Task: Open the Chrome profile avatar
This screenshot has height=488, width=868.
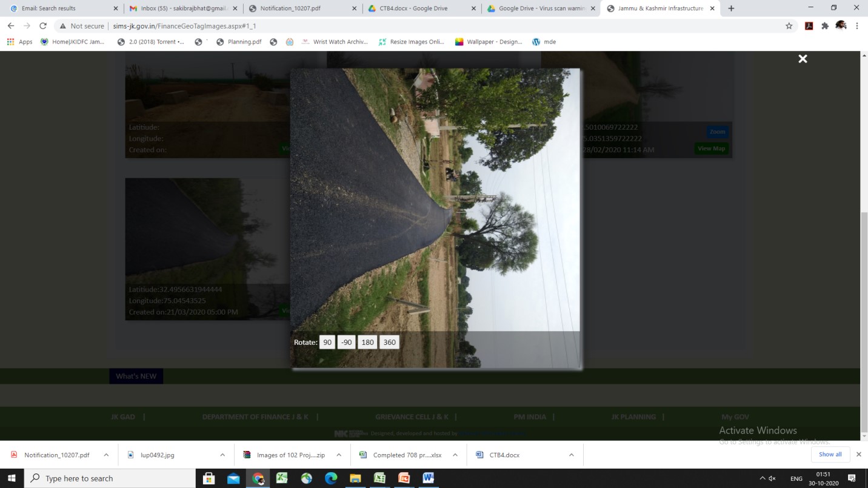Action: pos(841,25)
